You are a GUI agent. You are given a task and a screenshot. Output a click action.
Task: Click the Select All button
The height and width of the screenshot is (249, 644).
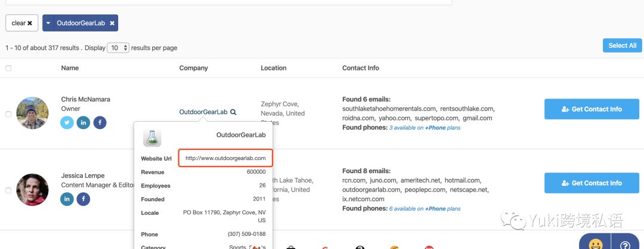pos(622,45)
